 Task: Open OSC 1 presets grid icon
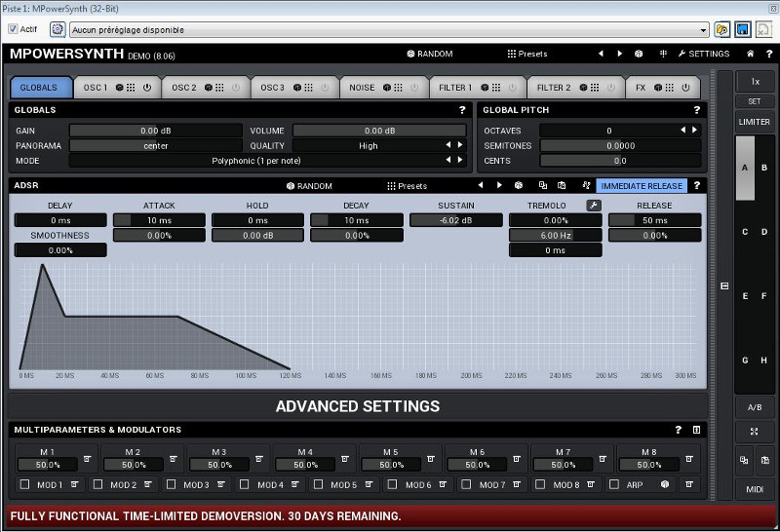click(131, 88)
